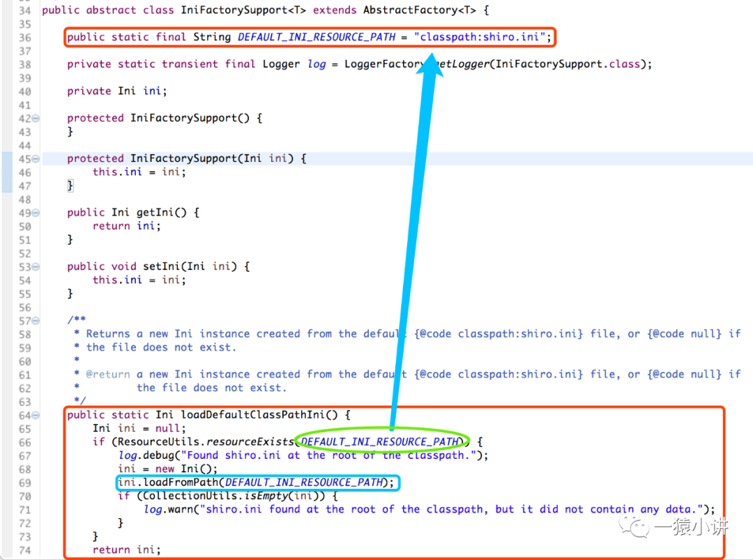Click 'Ini ini = null;' on line 65

(139, 428)
